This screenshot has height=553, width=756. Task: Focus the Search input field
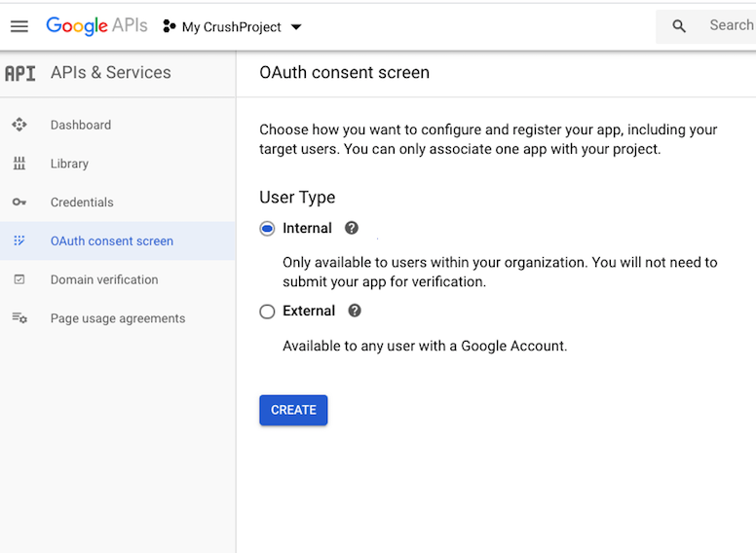pos(706,26)
